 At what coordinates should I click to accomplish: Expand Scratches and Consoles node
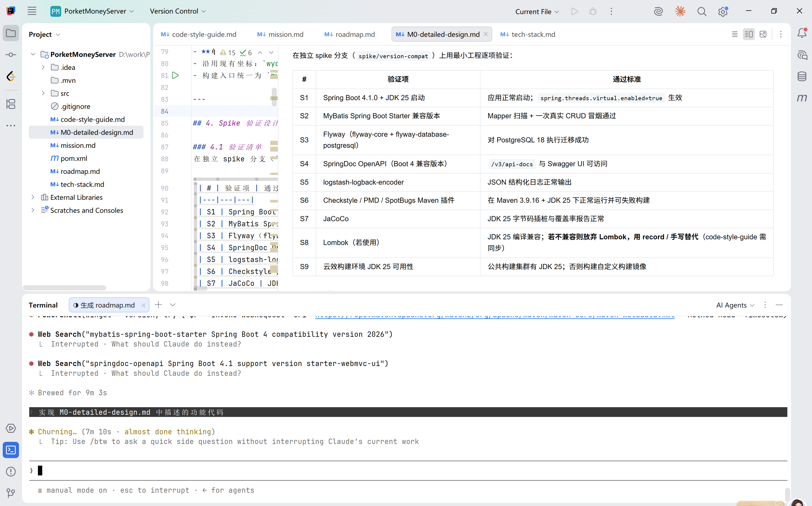pyautogui.click(x=33, y=210)
